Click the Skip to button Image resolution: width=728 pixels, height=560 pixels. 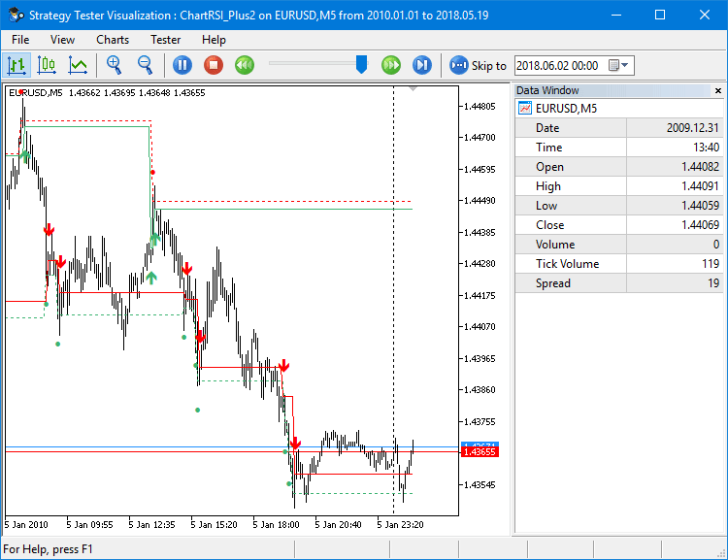tap(479, 65)
